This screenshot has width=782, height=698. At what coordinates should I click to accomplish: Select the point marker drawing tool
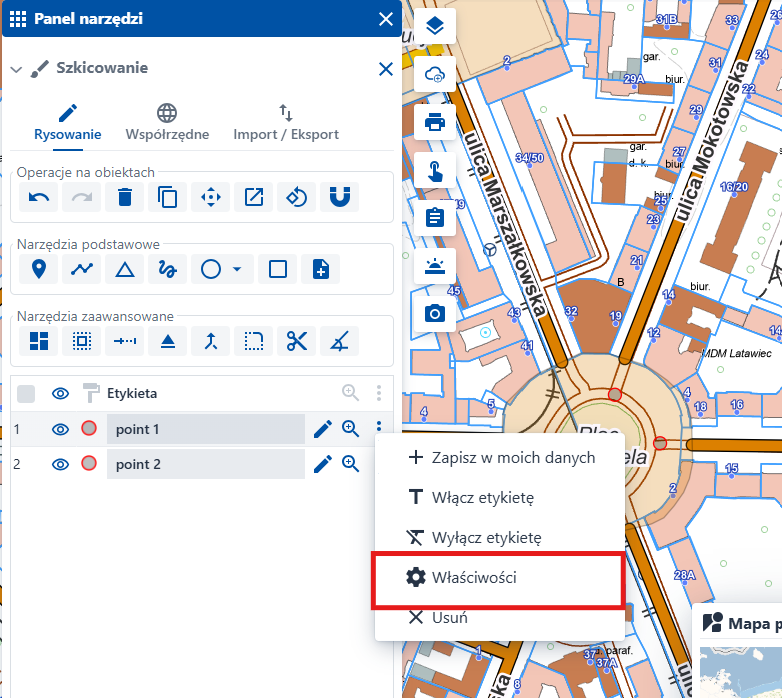point(39,269)
